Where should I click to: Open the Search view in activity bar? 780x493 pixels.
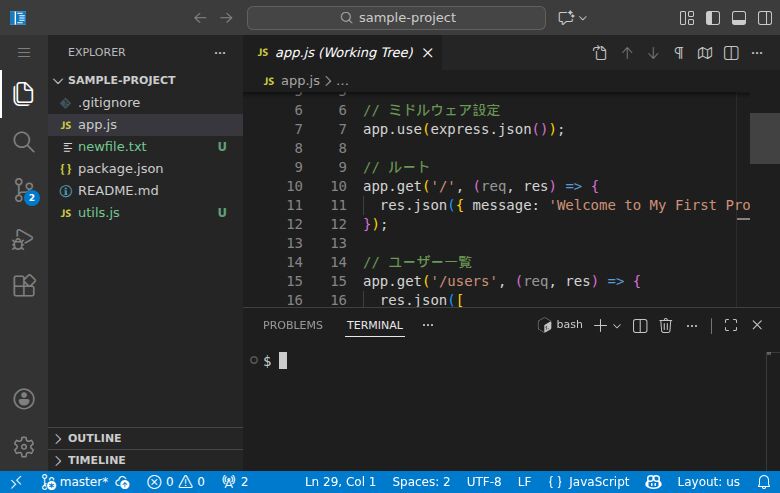24,142
